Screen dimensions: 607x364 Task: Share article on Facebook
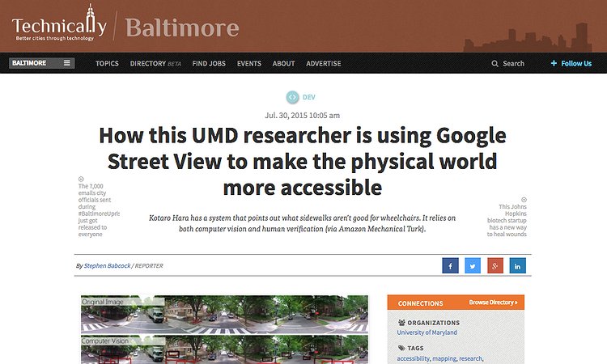pyautogui.click(x=450, y=266)
